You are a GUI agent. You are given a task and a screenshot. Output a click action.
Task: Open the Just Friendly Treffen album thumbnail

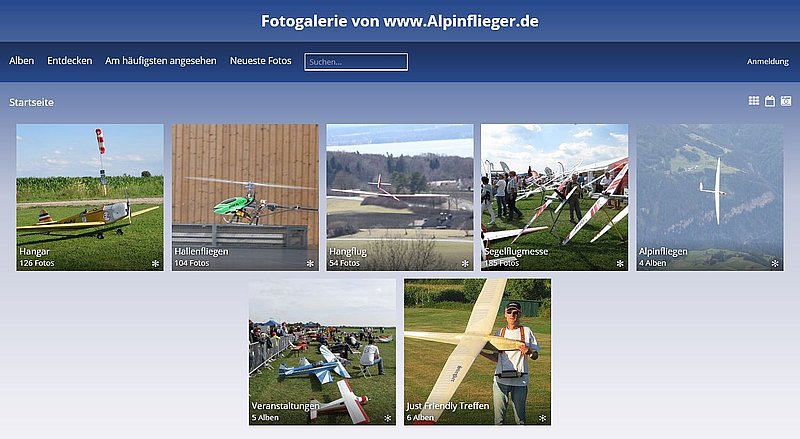[x=478, y=352]
